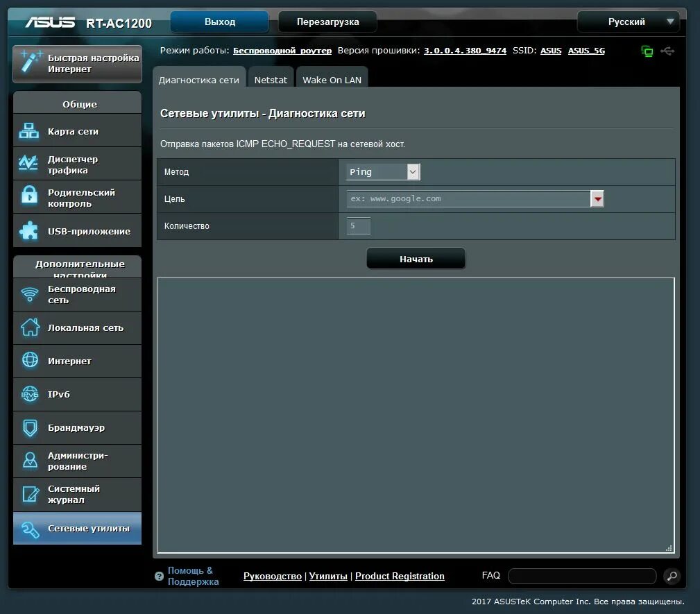This screenshot has width=700, height=614.
Task: Open Родительский контроль menu item
Action: point(77,197)
